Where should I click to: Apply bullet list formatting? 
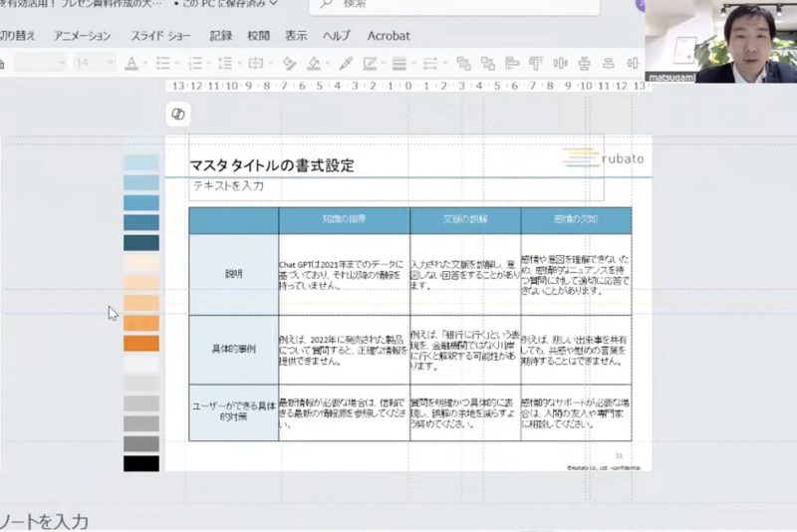(x=162, y=63)
